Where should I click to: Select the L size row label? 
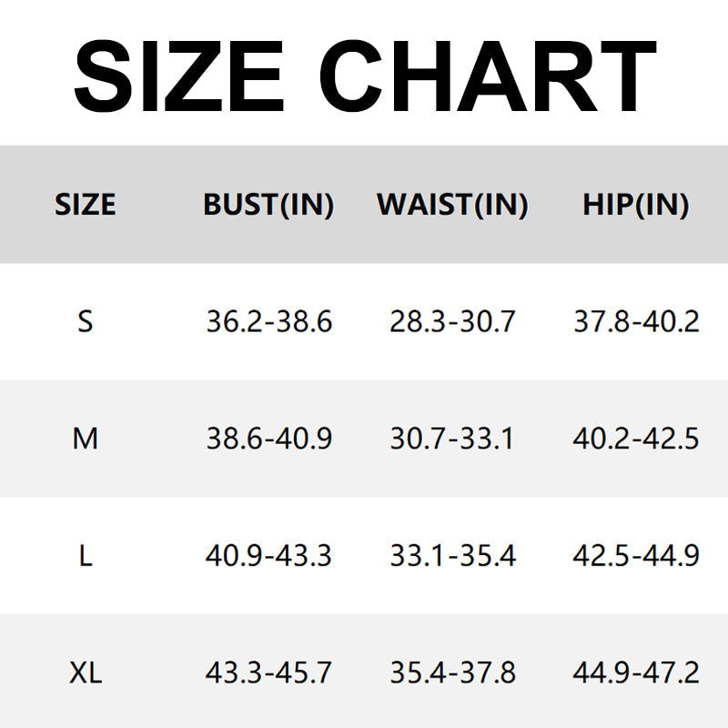pyautogui.click(x=86, y=555)
